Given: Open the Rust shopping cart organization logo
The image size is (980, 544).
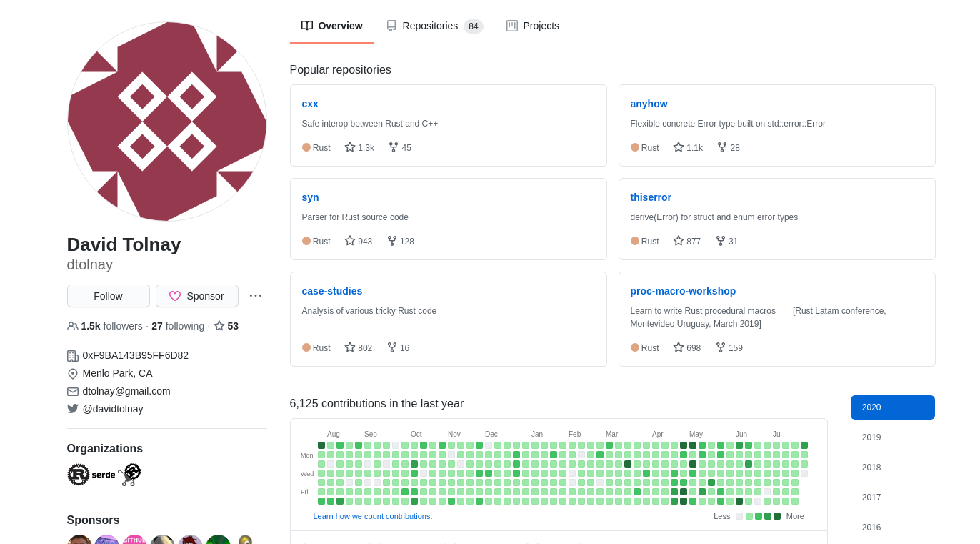Looking at the screenshot, I should click(x=129, y=475).
